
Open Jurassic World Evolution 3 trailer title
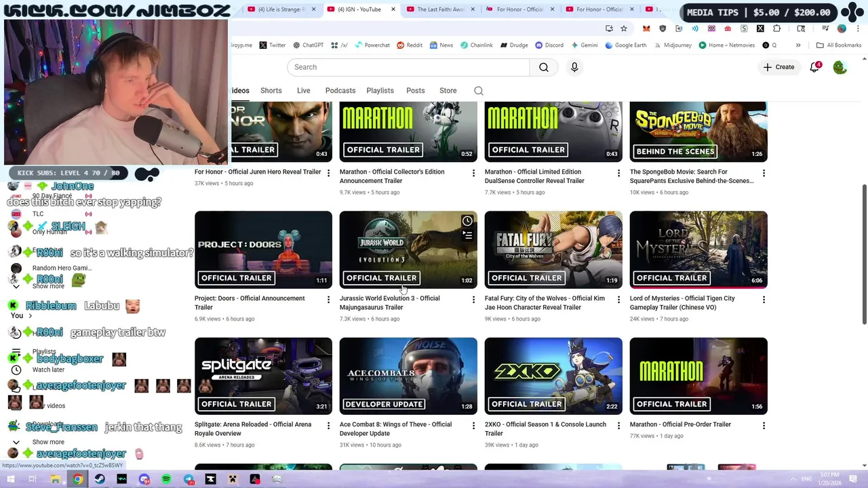(390, 303)
